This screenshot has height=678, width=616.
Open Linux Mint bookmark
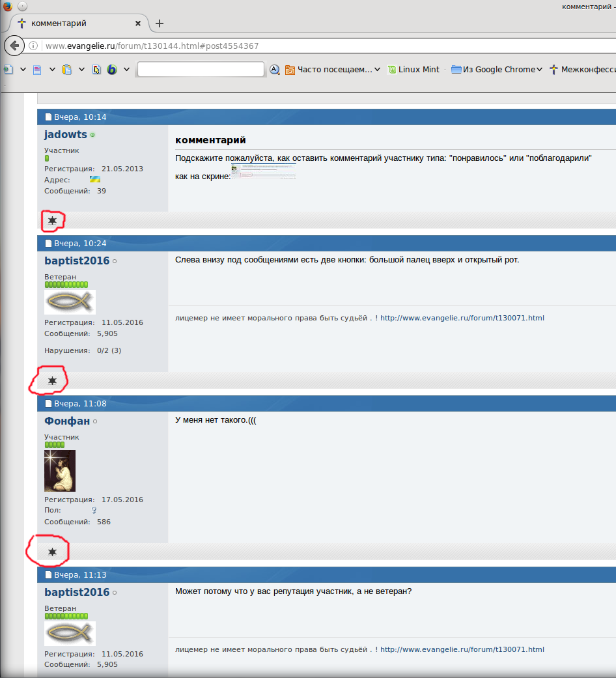(x=413, y=70)
